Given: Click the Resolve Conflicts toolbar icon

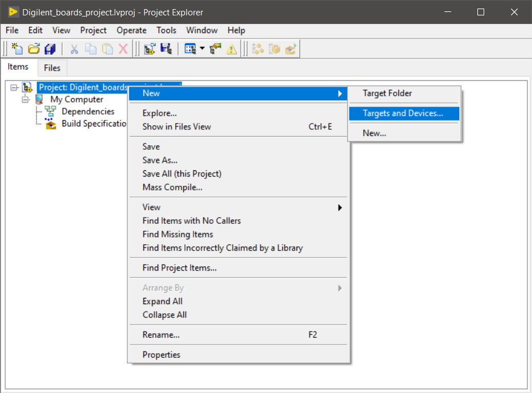Looking at the screenshot, I should coord(216,49).
